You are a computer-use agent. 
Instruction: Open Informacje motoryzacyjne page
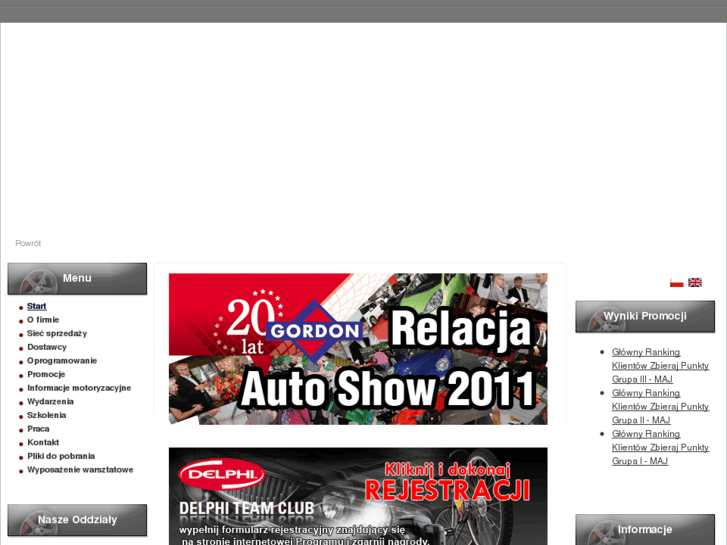click(x=79, y=388)
